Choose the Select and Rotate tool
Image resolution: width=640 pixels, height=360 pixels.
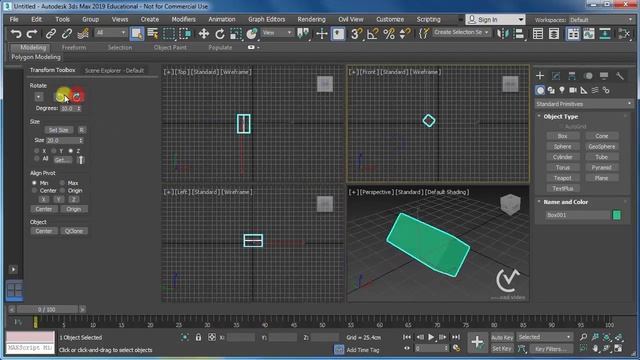click(x=220, y=34)
